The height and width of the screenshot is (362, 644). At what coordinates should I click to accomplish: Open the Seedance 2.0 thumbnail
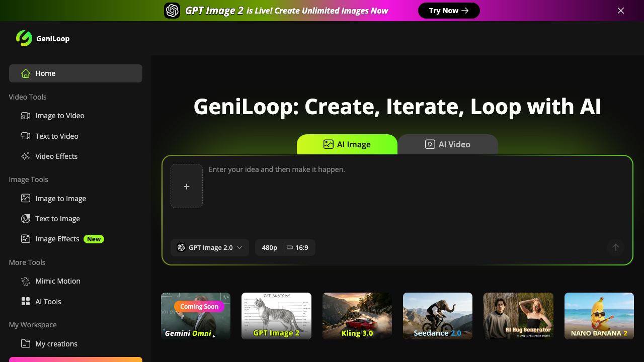pos(438,316)
